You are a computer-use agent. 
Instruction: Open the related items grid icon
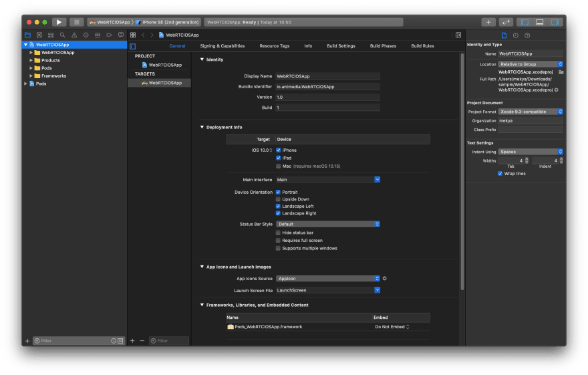133,35
